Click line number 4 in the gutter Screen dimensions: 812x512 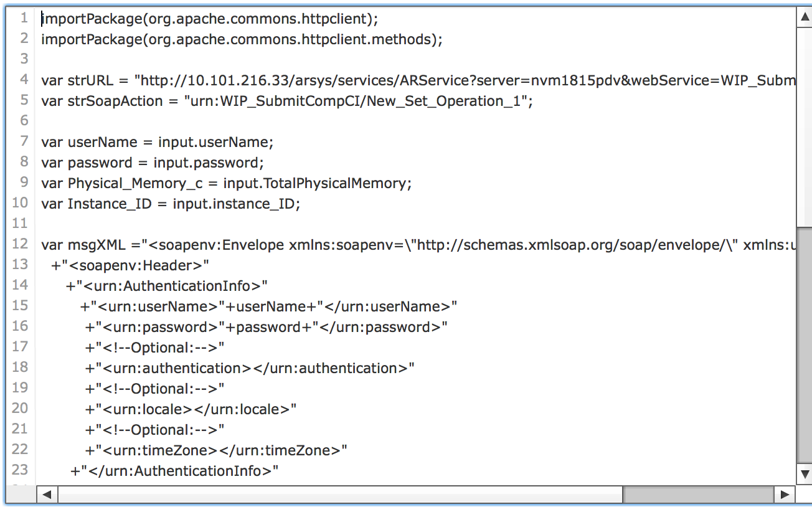click(x=24, y=80)
